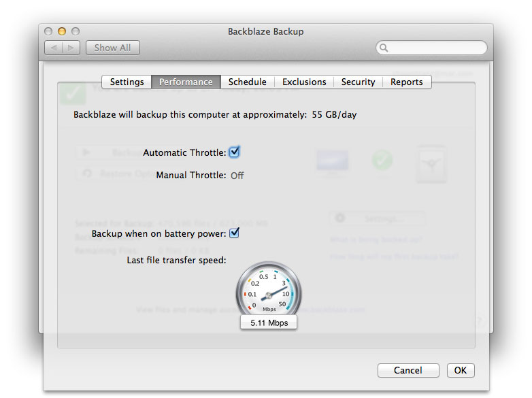Select the Performance tab
Screen dimensions: 532x398
click(x=186, y=82)
